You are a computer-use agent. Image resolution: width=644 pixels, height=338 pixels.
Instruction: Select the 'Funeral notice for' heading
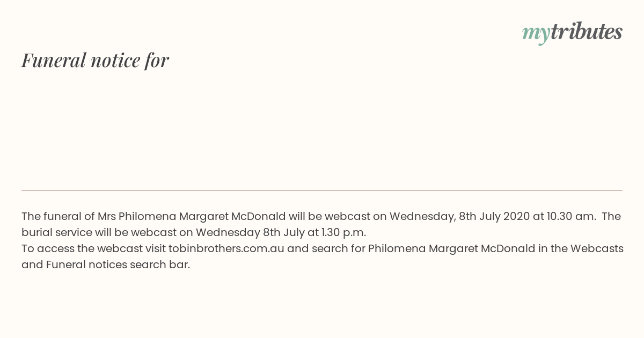95,60
